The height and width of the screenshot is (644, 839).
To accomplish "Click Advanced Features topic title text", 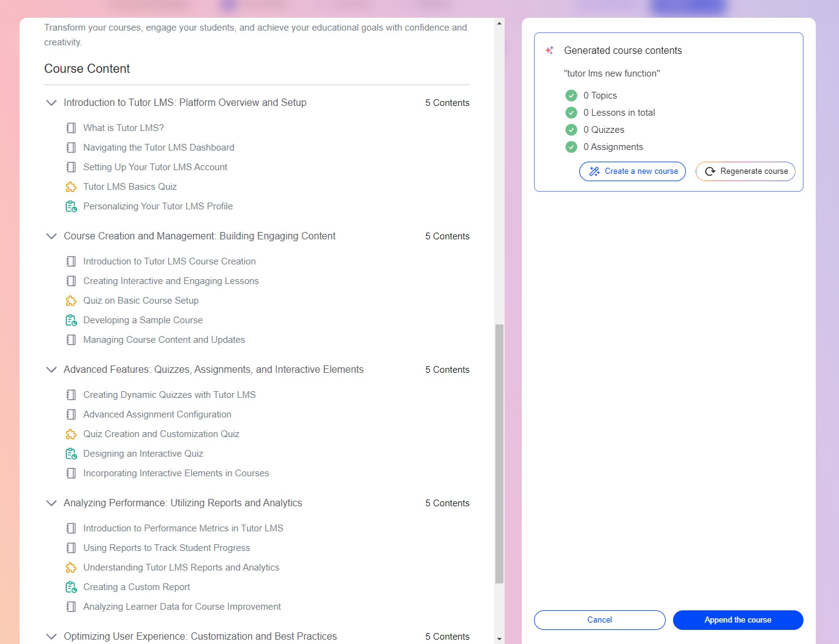I will pos(214,370).
